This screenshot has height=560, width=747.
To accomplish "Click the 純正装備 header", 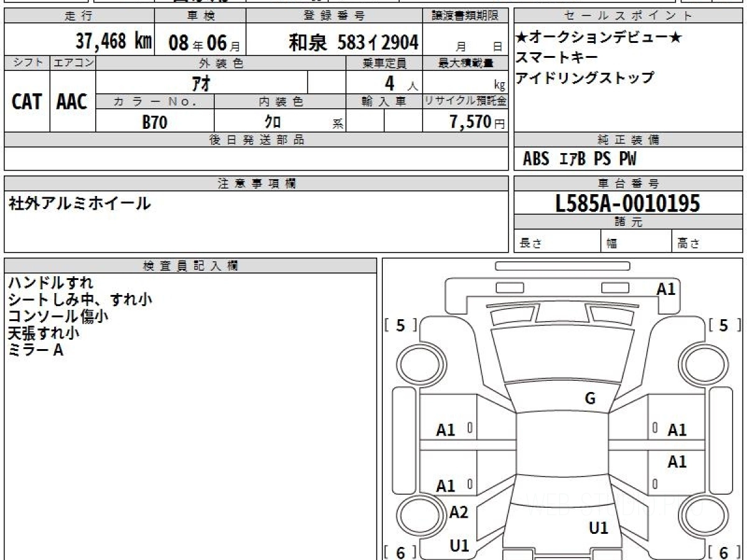I will click(628, 139).
